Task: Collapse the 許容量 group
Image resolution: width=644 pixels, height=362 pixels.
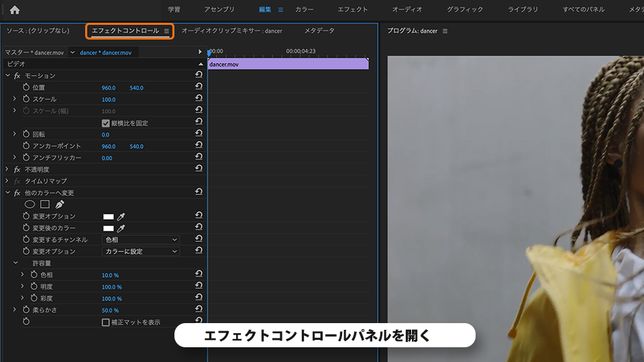Action: click(x=15, y=263)
